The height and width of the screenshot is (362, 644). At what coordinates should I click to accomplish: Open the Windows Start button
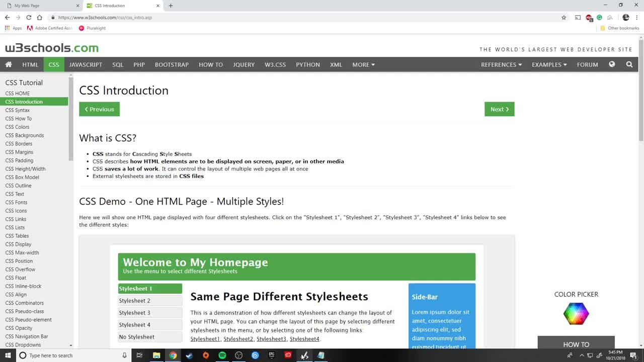[x=8, y=355]
